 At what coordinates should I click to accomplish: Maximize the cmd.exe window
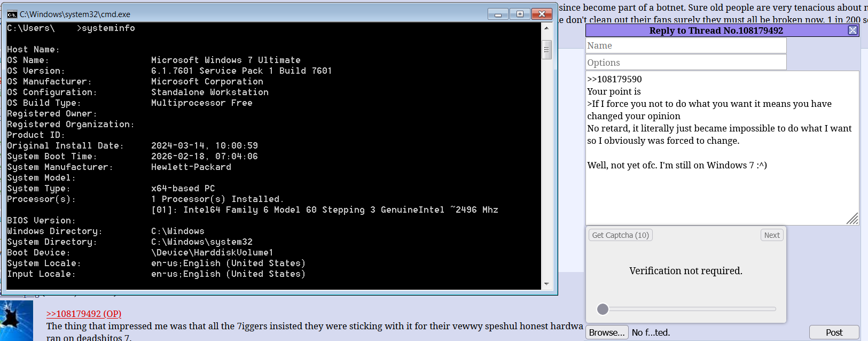[520, 14]
